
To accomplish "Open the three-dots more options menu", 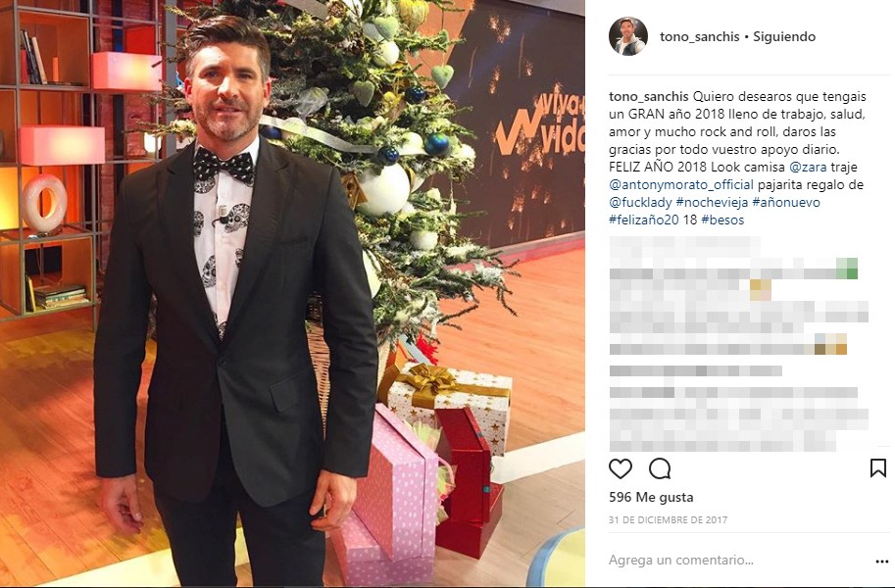I will 882,562.
